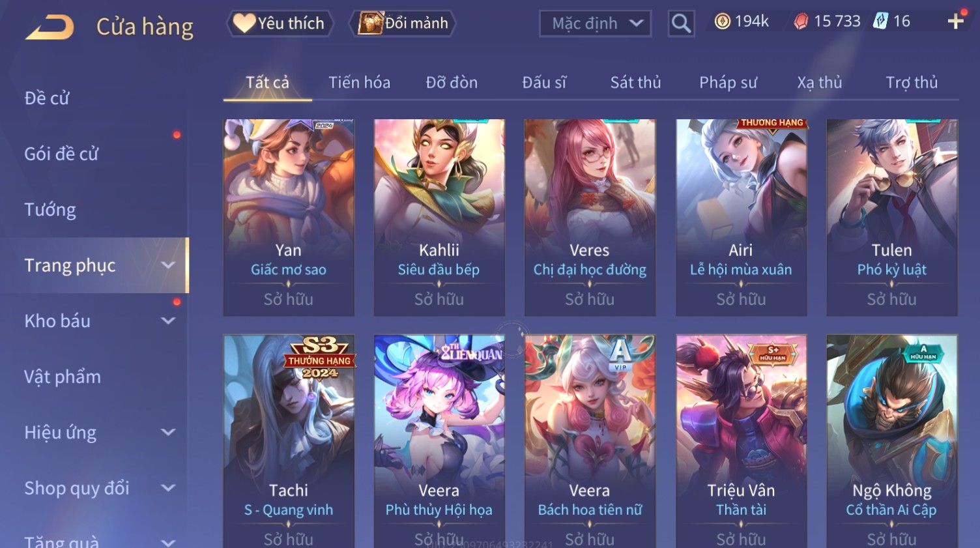Switch to the Sát thủ tab

[635, 83]
